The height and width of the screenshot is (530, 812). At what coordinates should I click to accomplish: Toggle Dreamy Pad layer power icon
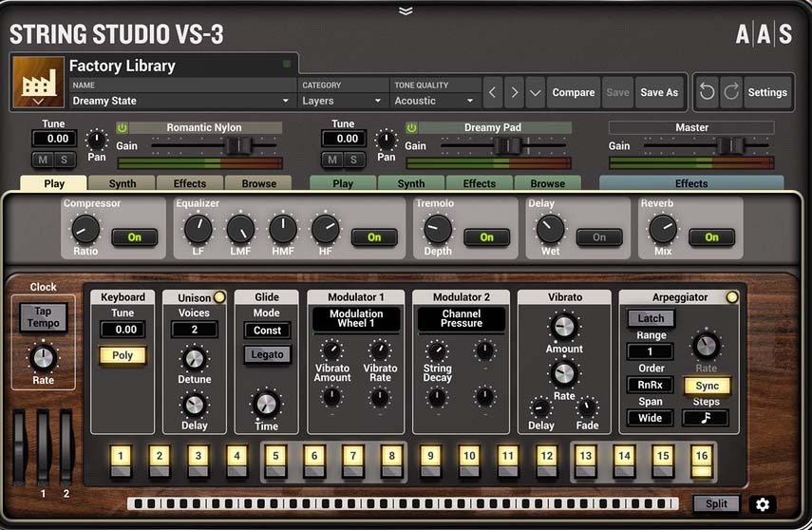tap(411, 127)
